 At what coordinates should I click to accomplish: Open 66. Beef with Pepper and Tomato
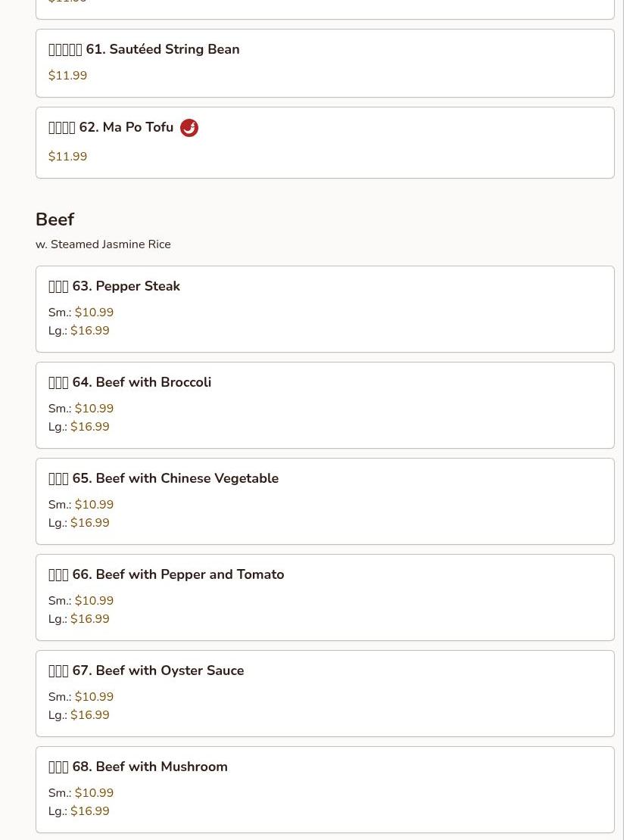pyautogui.click(x=325, y=597)
